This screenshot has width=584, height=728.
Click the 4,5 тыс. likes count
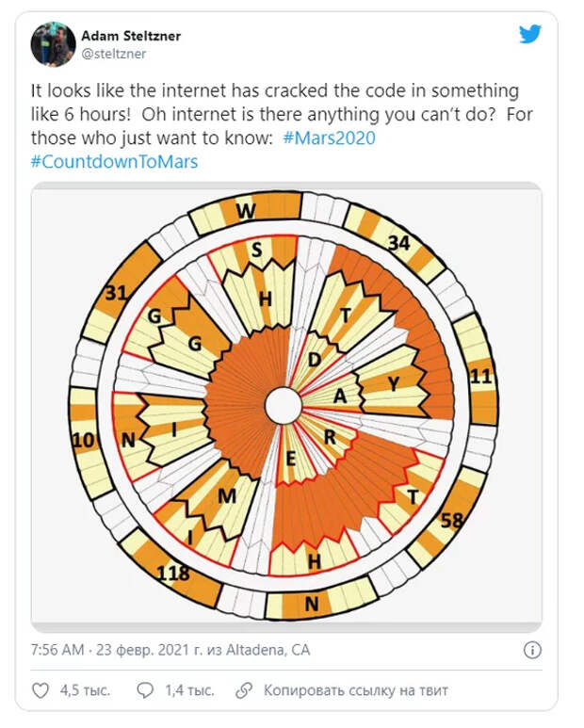click(x=85, y=690)
